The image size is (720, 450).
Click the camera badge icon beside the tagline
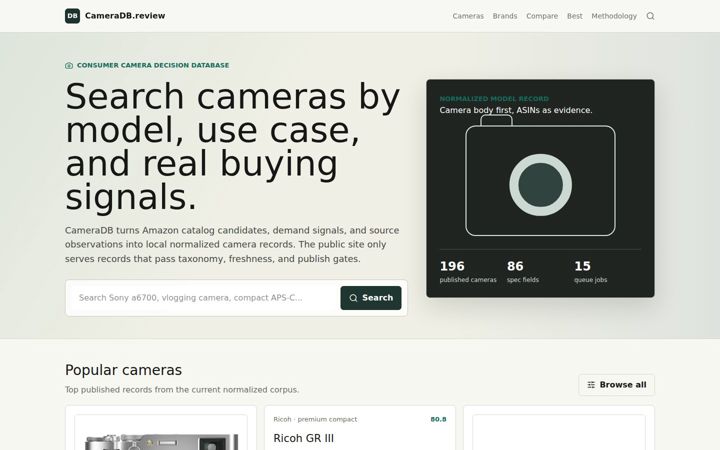[x=69, y=66]
